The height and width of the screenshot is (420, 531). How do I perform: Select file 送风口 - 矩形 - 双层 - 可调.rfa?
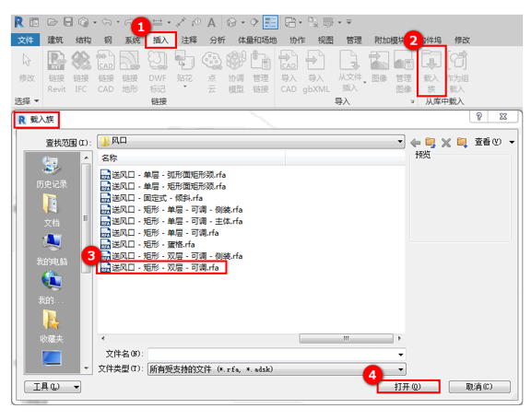click(x=162, y=267)
